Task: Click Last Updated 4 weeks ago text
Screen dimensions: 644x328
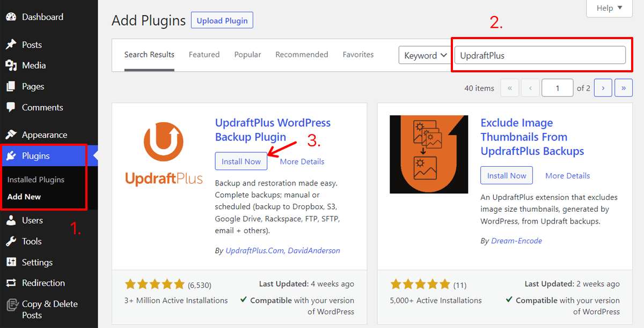Action: tap(306, 284)
